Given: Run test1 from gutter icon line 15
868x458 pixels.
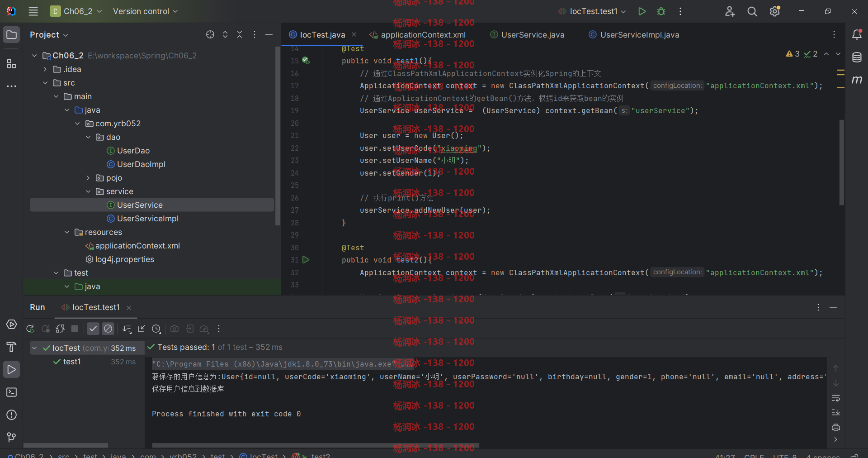Looking at the screenshot, I should pos(306,60).
